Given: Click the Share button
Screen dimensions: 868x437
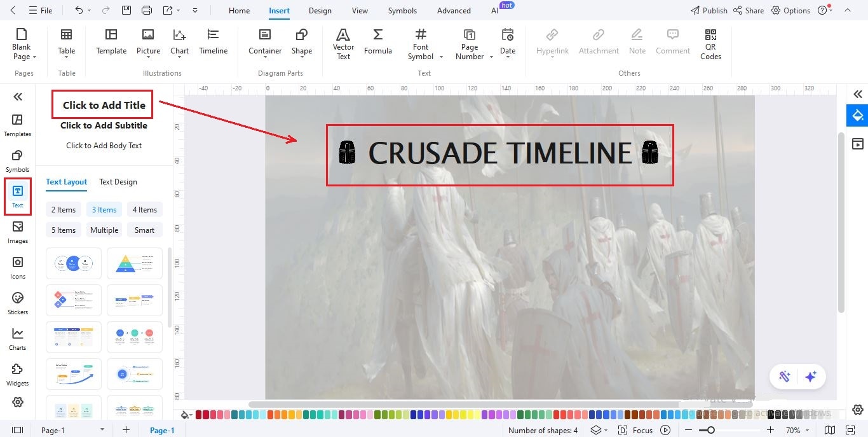Looking at the screenshot, I should (x=749, y=10).
